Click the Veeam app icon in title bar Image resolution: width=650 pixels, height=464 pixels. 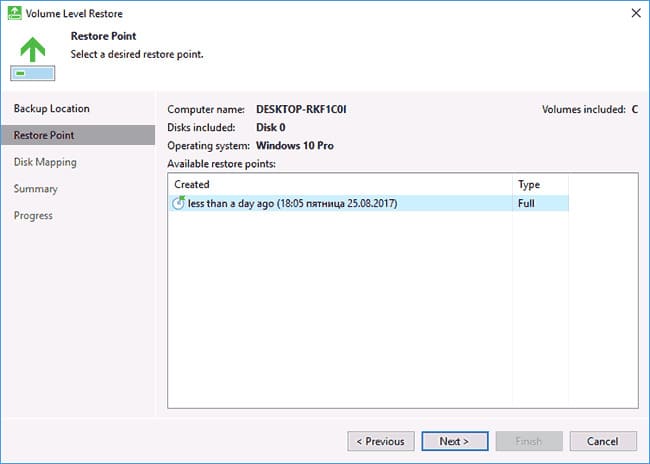15,13
